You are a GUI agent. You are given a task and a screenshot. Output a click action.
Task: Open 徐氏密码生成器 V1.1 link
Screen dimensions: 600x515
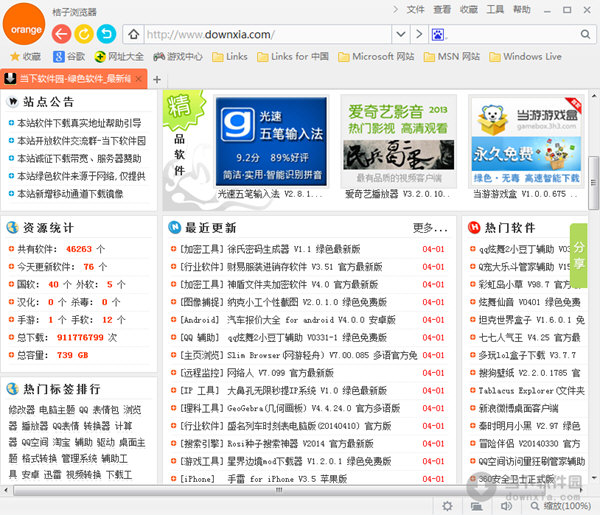(293, 249)
